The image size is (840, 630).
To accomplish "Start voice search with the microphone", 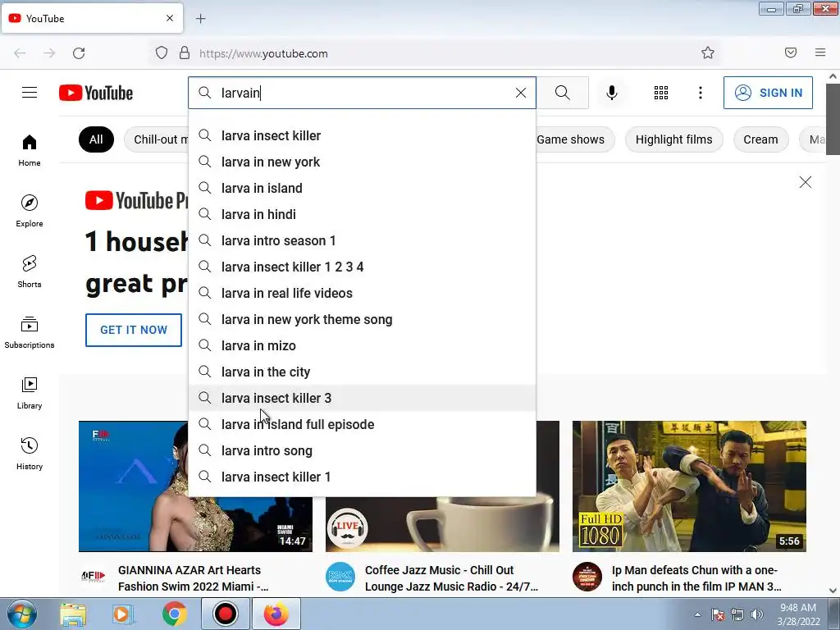I will pos(612,93).
